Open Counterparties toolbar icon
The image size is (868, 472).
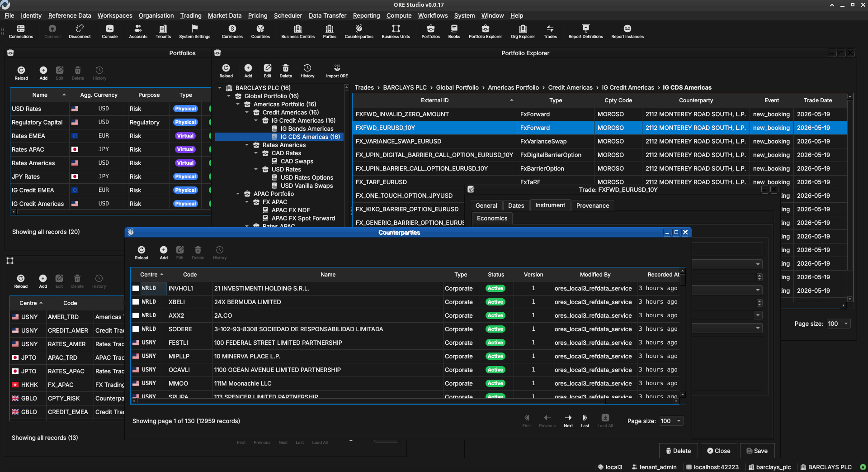click(x=359, y=32)
